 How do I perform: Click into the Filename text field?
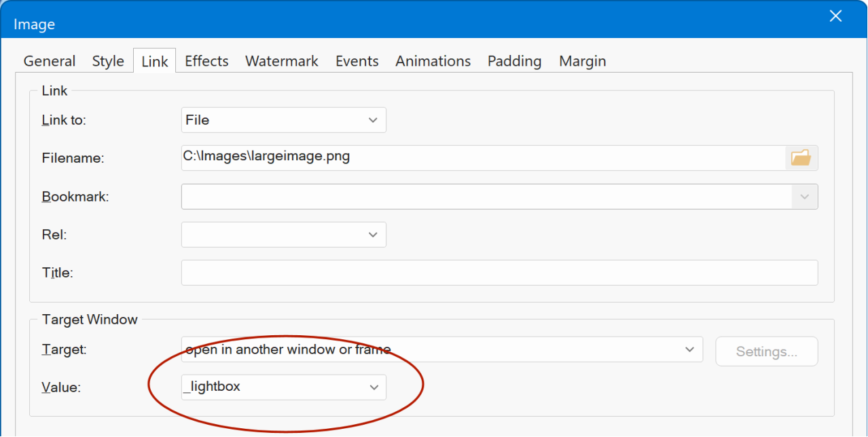pos(482,157)
